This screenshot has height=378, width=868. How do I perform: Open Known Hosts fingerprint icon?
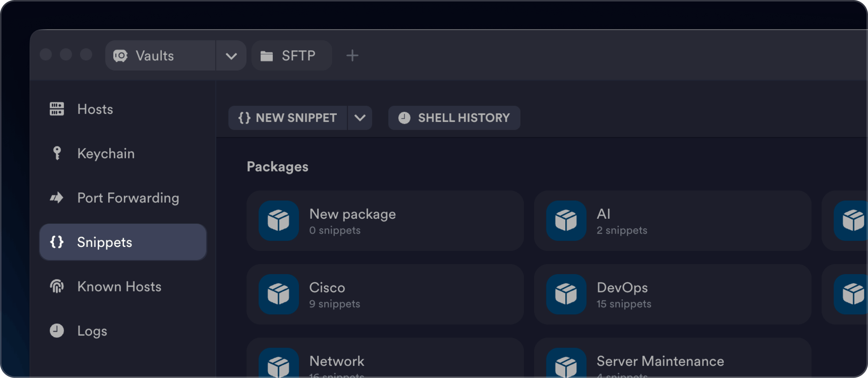pyautogui.click(x=56, y=286)
